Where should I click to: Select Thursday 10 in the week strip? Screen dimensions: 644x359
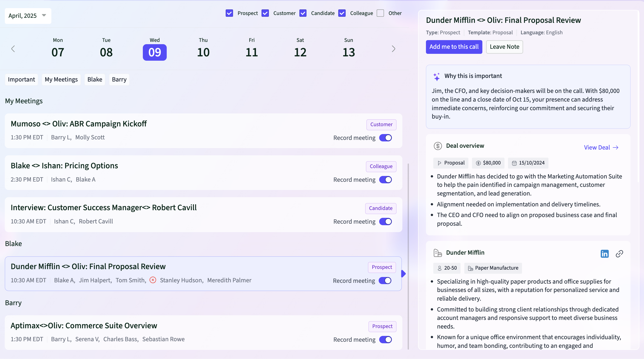(x=203, y=48)
